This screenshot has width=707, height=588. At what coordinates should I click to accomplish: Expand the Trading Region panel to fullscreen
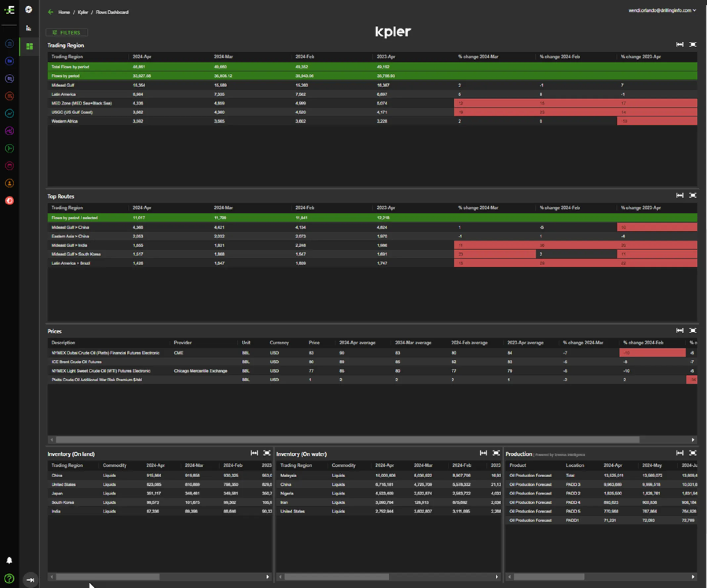(x=693, y=44)
